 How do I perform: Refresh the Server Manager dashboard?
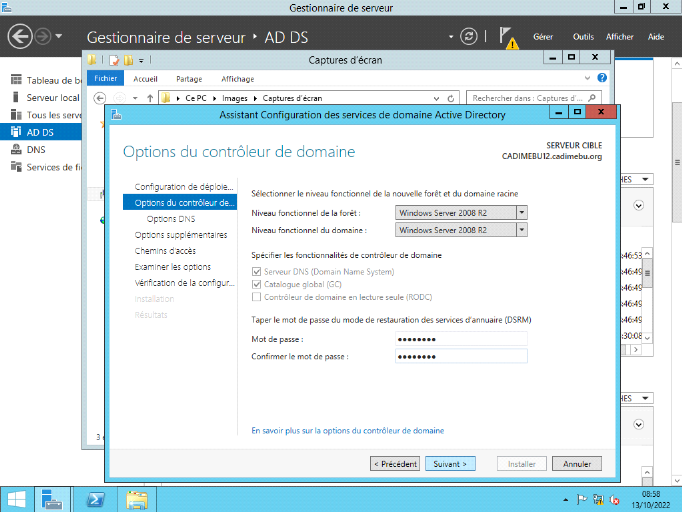pos(468,37)
